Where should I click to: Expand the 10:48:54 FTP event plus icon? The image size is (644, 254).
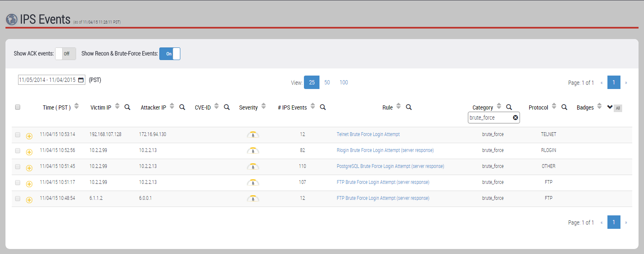[x=29, y=200]
